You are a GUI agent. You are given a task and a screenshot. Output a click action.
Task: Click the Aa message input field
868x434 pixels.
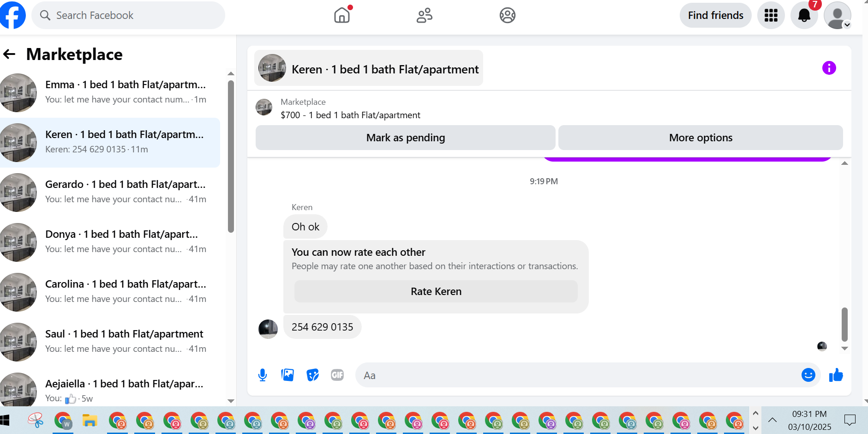(x=577, y=375)
